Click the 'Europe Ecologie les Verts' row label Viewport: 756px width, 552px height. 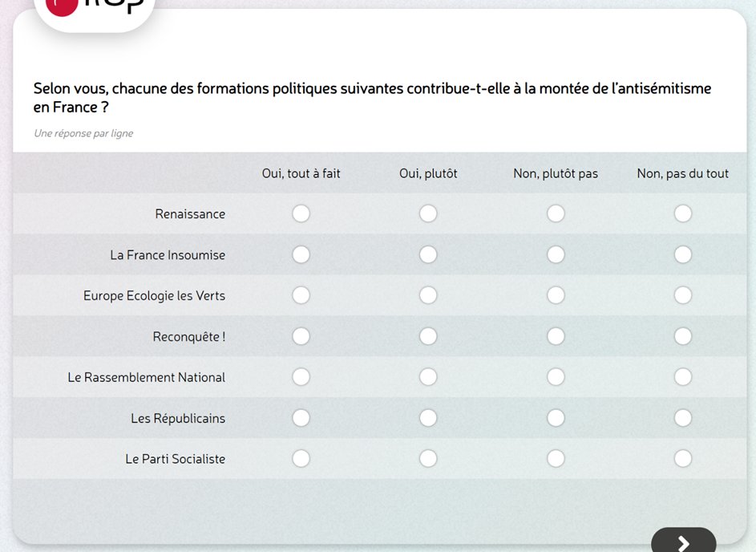[154, 296]
